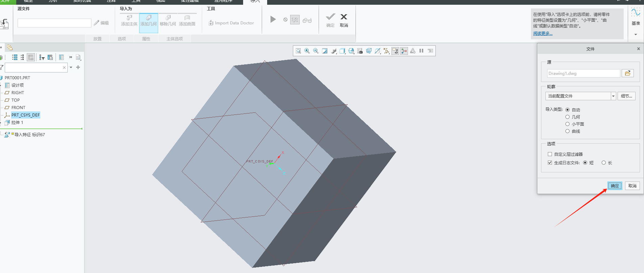
Task: Select the 曲线 import type radio button
Action: [x=567, y=131]
